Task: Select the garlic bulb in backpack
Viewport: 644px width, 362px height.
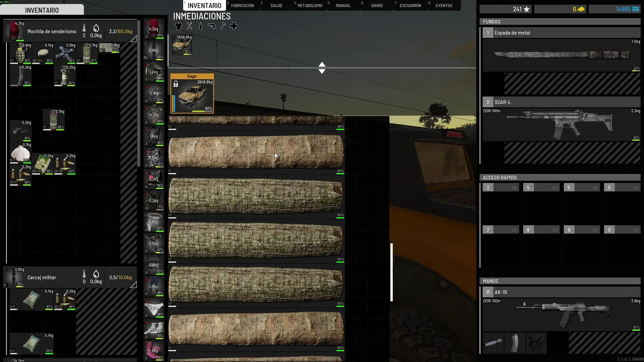Action: [21, 152]
